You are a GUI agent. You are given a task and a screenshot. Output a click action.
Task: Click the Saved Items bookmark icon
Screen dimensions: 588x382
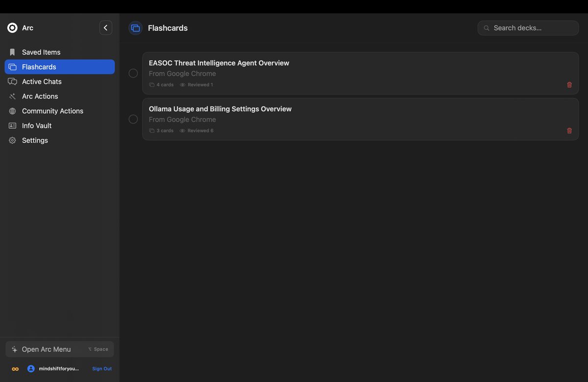12,52
